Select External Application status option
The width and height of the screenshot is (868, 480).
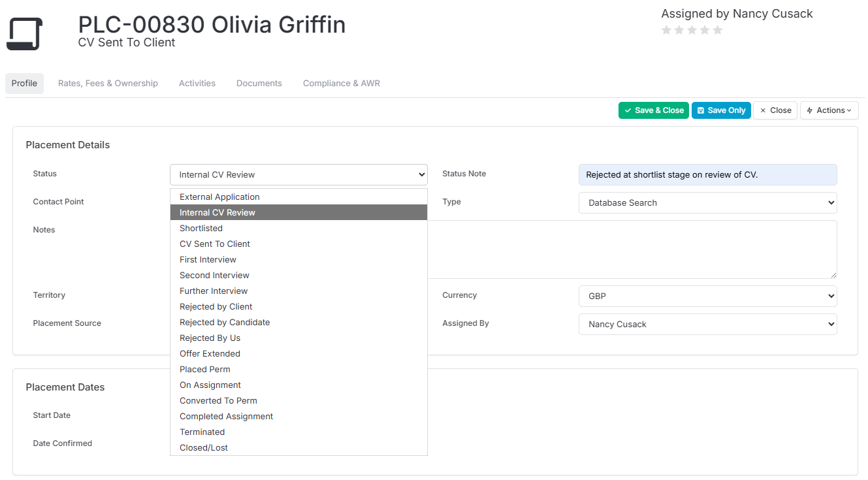298,197
